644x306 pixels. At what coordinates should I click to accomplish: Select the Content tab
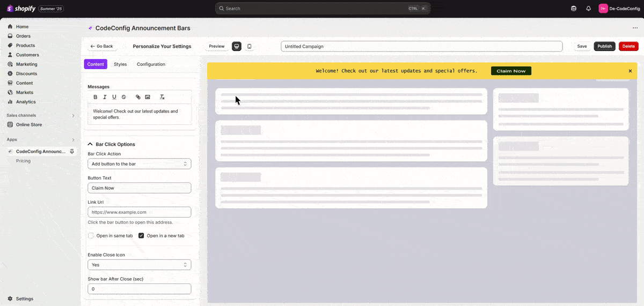(96, 64)
